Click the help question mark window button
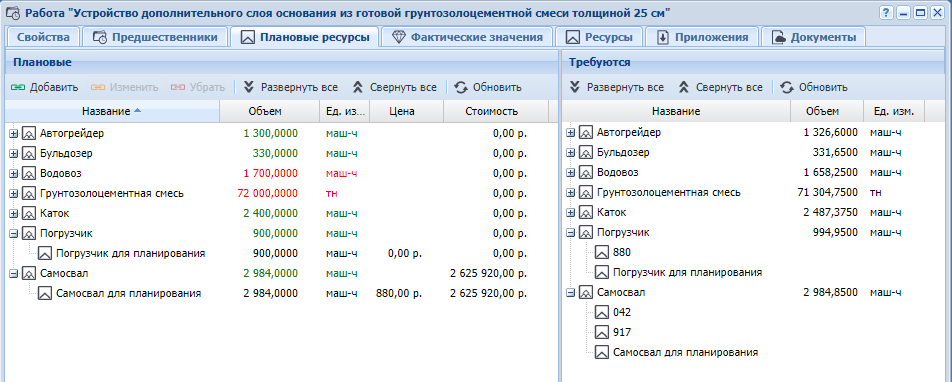The height and width of the screenshot is (382, 952). (x=887, y=12)
